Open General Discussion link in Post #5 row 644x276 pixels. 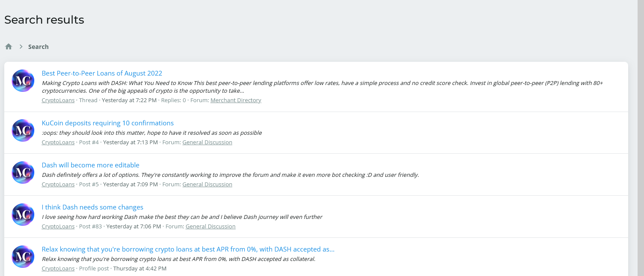coord(207,184)
